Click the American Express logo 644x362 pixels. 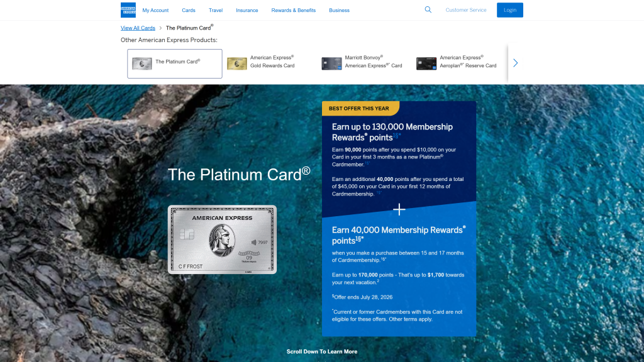pos(128,10)
